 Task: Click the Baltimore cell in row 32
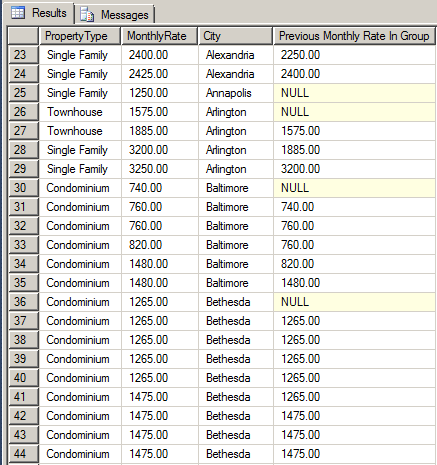tap(236, 226)
